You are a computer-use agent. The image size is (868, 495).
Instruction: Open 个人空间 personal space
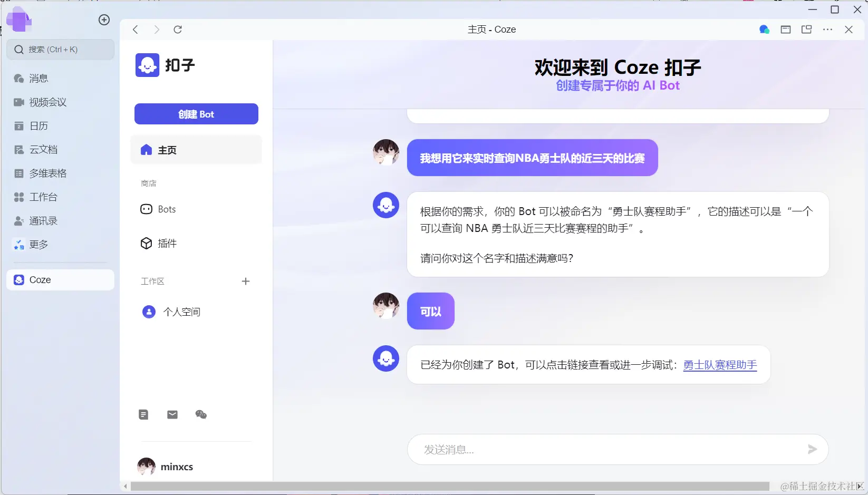click(x=196, y=312)
